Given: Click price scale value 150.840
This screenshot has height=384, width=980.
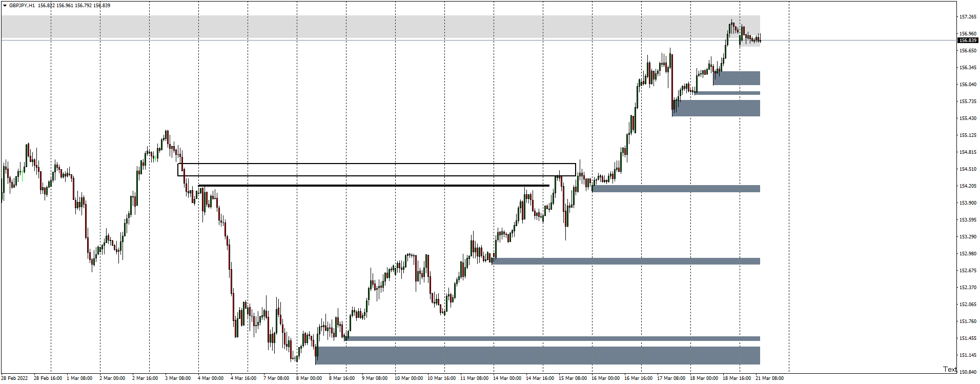Looking at the screenshot, I should (x=968, y=372).
